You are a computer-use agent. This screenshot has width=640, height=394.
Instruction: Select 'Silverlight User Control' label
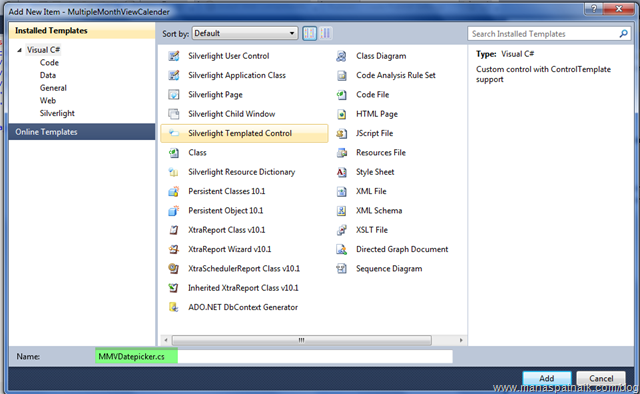(229, 56)
